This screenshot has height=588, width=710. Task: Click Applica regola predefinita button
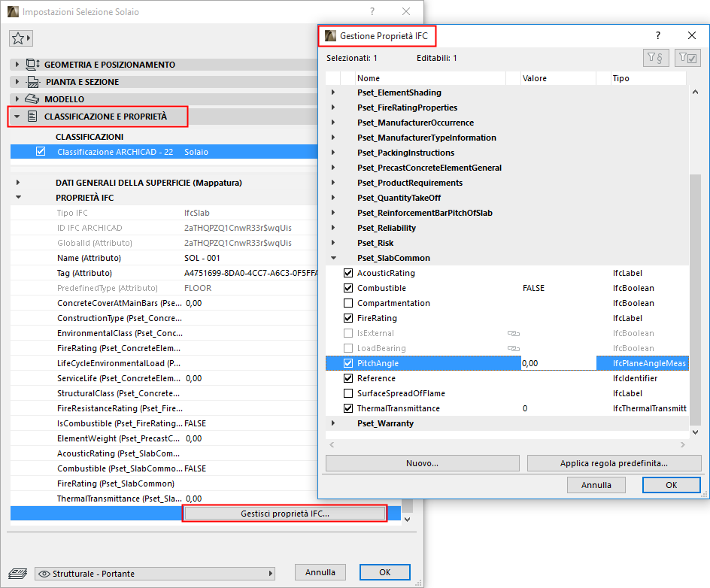[x=614, y=463]
